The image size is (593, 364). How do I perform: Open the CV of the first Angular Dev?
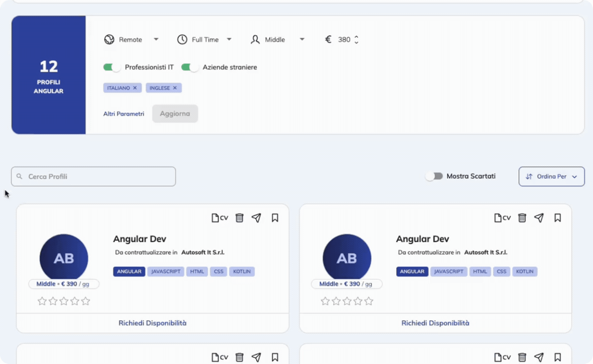point(220,218)
